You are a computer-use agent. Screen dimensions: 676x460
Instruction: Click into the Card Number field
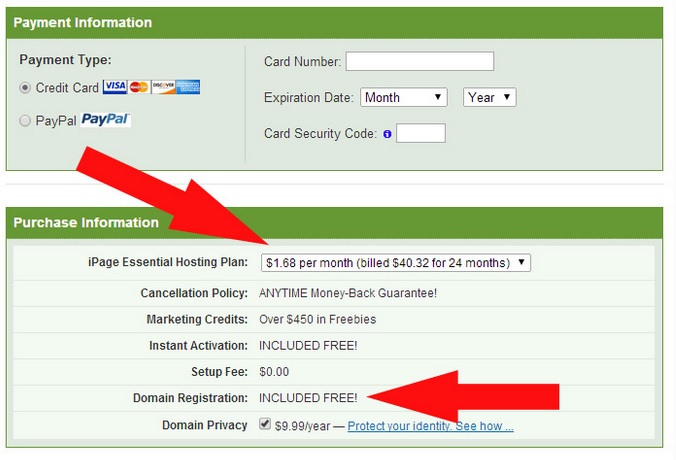[x=419, y=62]
